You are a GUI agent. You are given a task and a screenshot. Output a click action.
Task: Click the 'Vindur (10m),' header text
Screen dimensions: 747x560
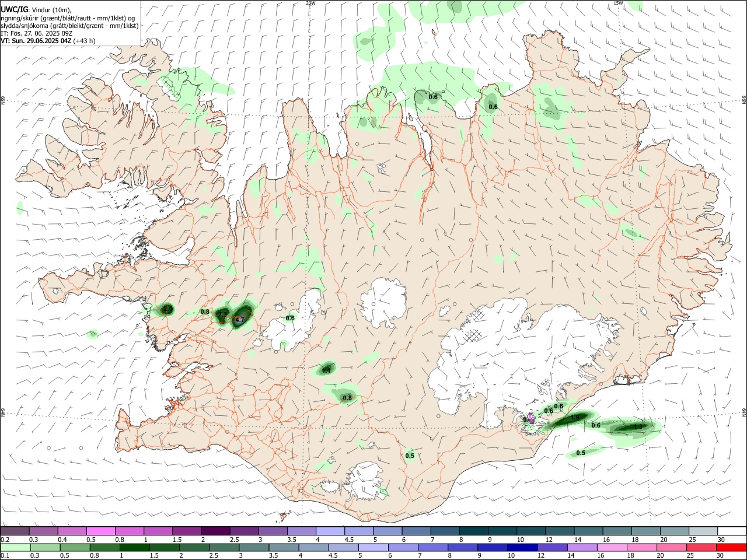pyautogui.click(x=51, y=10)
